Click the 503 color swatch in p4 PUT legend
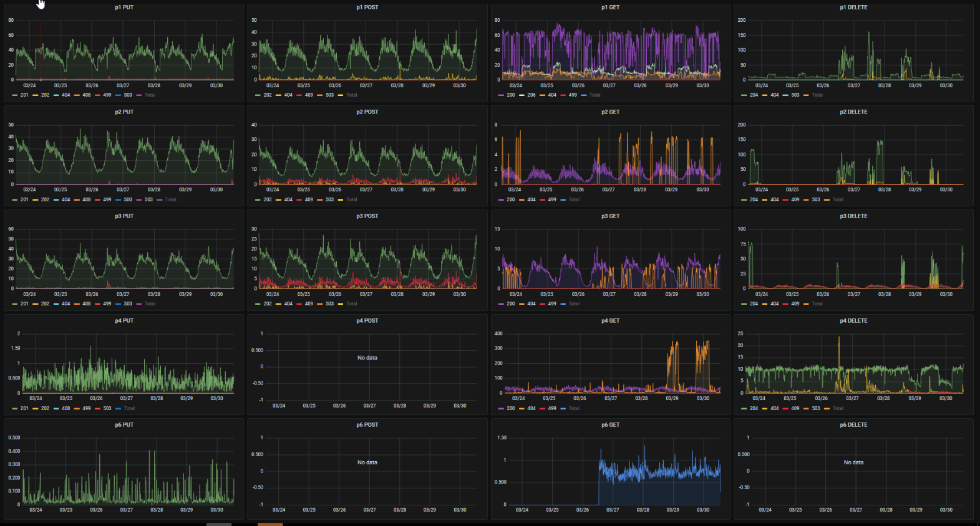980x526 pixels. 97,409
